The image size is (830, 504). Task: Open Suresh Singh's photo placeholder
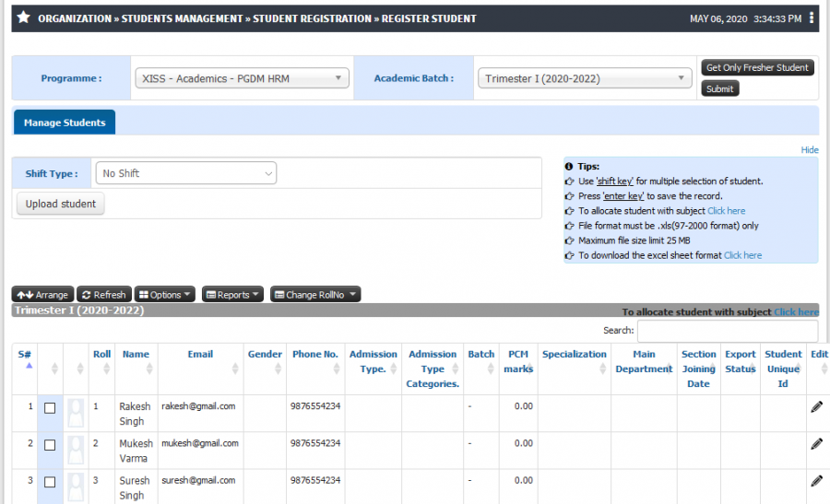pyautogui.click(x=76, y=487)
